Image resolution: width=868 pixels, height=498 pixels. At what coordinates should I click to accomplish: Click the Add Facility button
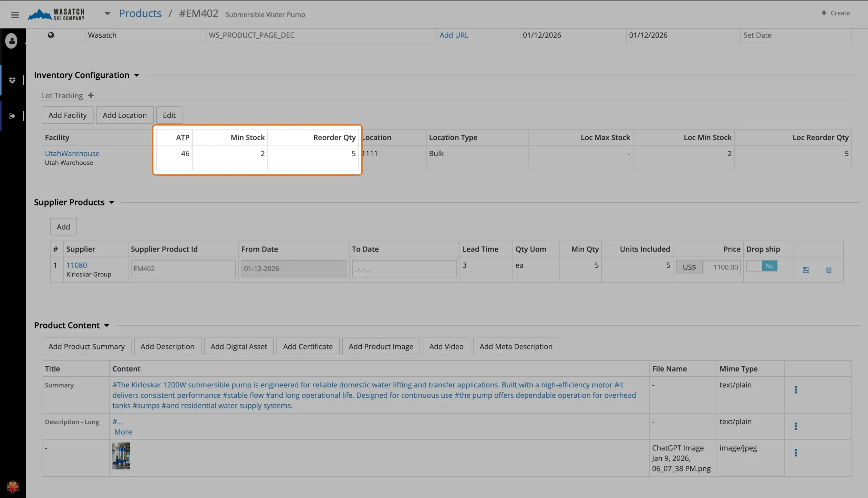click(68, 115)
